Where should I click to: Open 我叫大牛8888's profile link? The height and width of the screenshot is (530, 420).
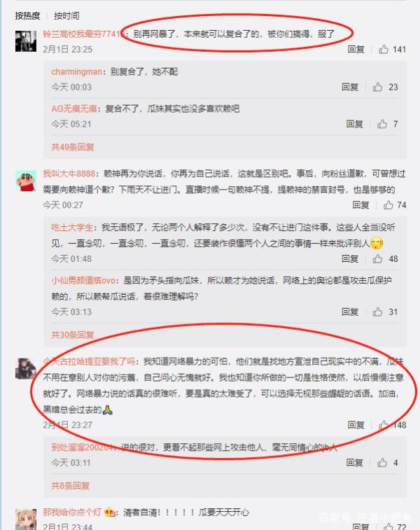point(69,174)
